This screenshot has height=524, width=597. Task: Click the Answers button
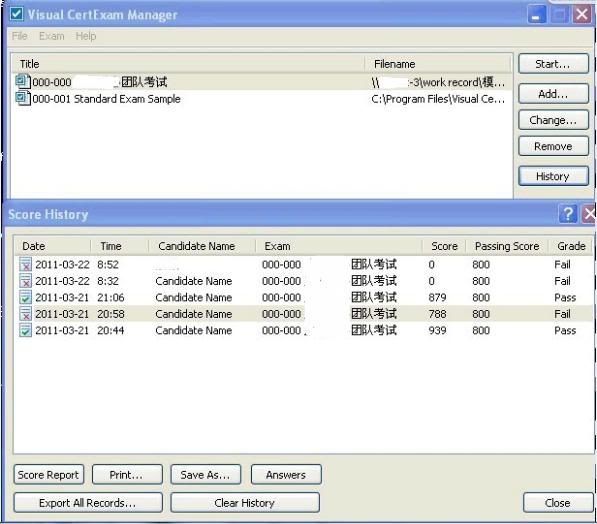(286, 475)
